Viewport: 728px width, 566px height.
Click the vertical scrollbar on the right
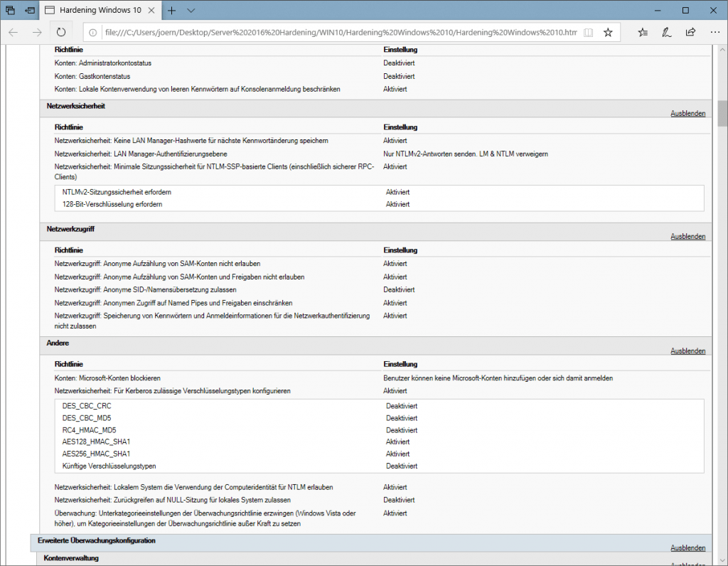(x=721, y=114)
